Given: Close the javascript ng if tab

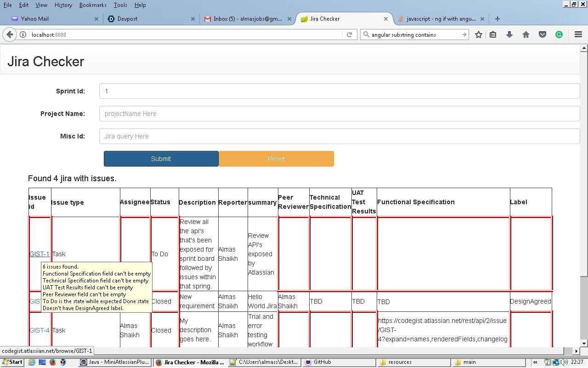Looking at the screenshot, I should pyautogui.click(x=482, y=19).
